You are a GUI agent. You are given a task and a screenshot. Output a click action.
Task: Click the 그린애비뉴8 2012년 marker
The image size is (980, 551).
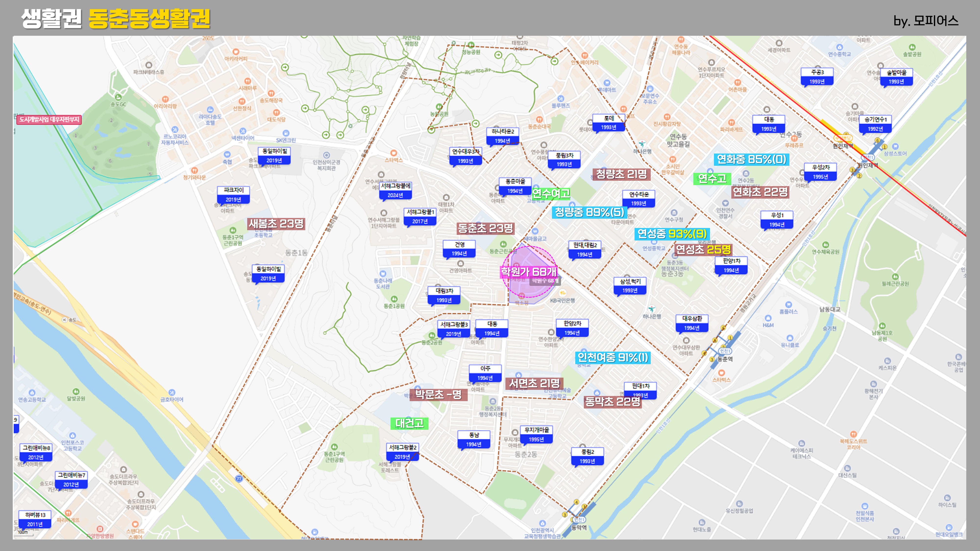(36, 452)
